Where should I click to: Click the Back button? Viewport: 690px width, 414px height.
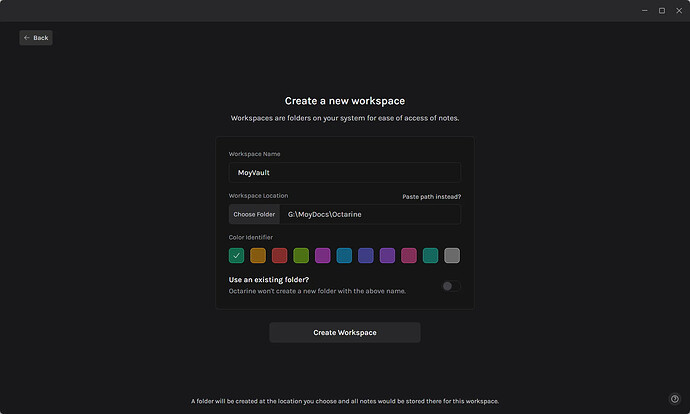(35, 38)
